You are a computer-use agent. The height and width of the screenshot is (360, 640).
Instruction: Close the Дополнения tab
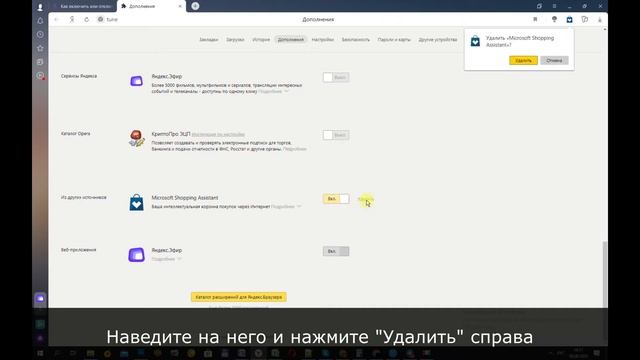pyautogui.click(x=180, y=6)
